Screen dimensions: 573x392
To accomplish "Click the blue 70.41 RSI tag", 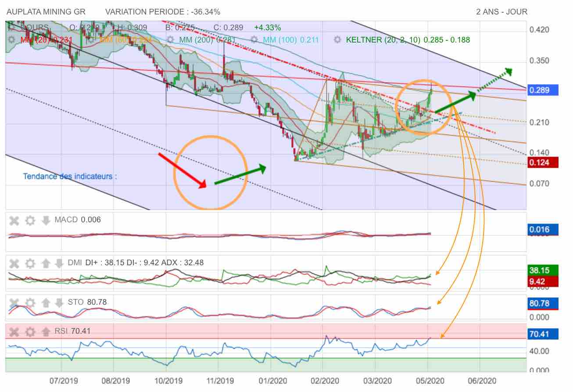I will (543, 334).
